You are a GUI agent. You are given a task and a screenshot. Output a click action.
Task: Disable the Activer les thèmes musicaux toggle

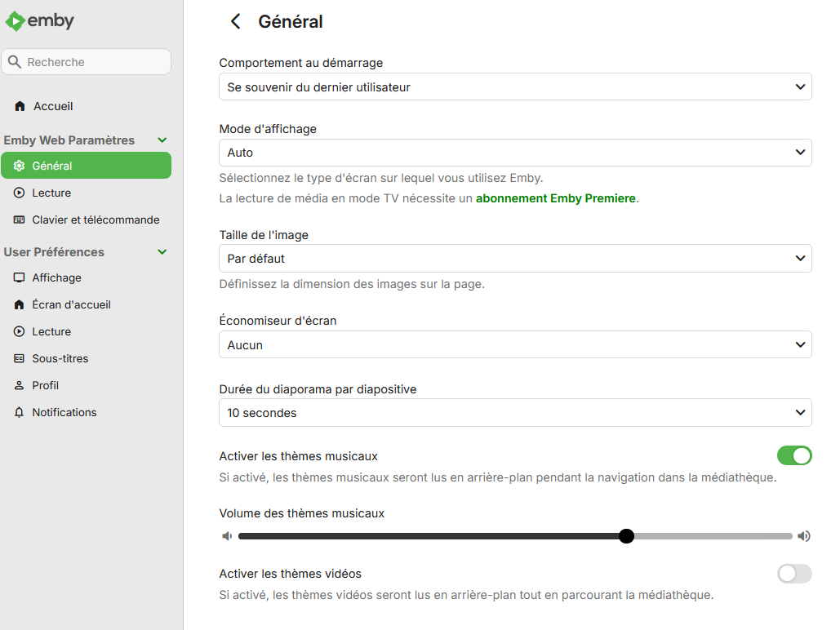[x=794, y=455]
